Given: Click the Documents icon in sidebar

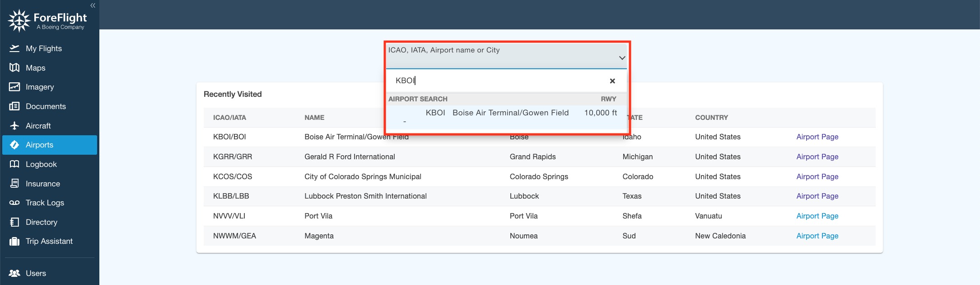Looking at the screenshot, I should (x=14, y=106).
